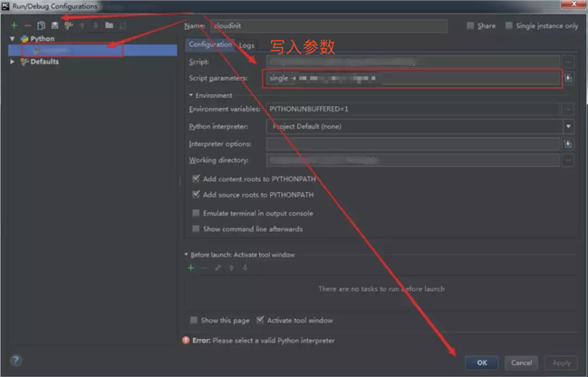Viewport: 588px width, 377px height.
Task: Collapse the Before launch section
Action: [186, 255]
